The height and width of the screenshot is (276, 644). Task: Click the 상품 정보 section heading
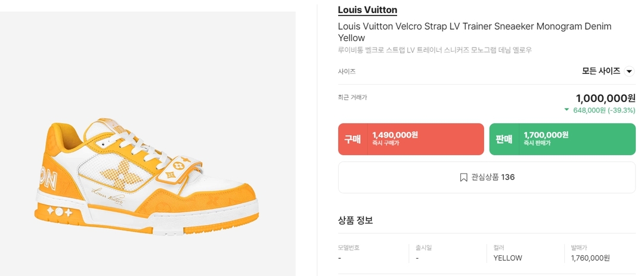pos(355,220)
